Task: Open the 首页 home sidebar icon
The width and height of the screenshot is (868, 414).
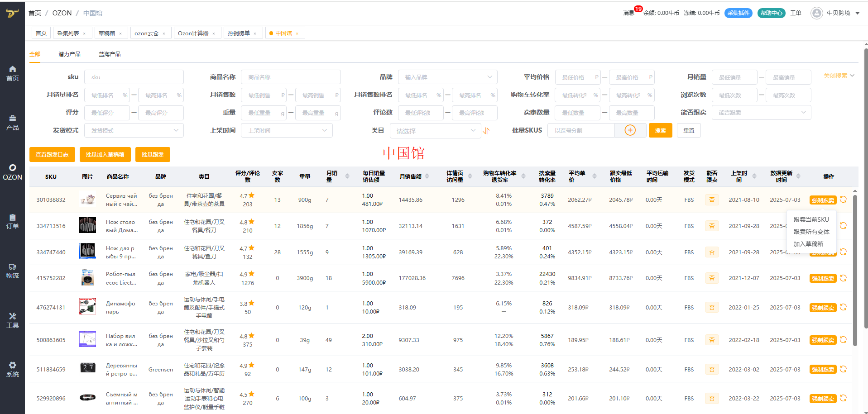Action: (x=12, y=73)
